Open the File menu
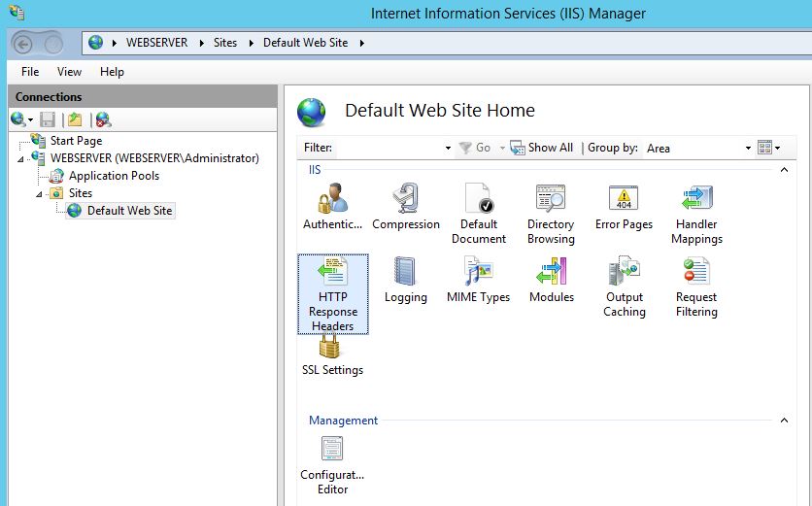The height and width of the screenshot is (506, 812). (x=30, y=72)
